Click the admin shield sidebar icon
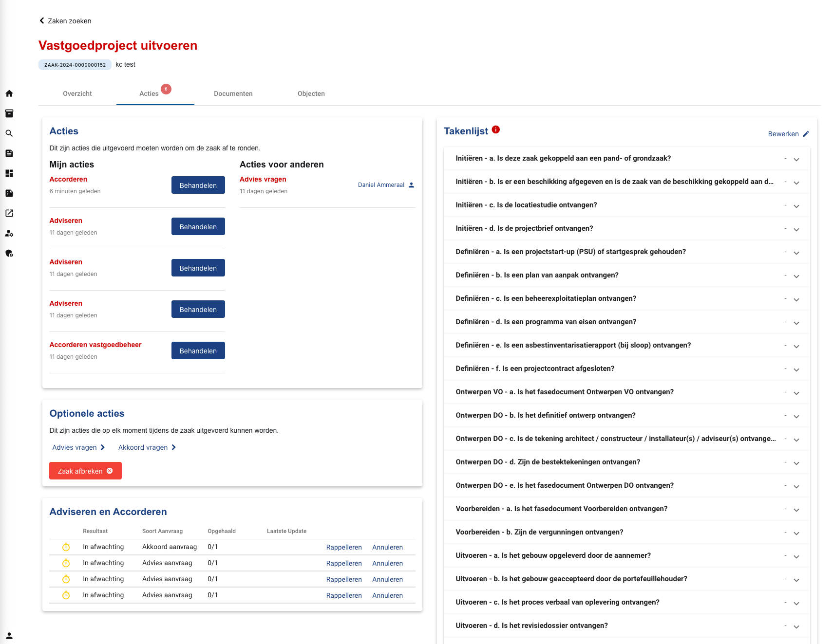 coord(9,253)
